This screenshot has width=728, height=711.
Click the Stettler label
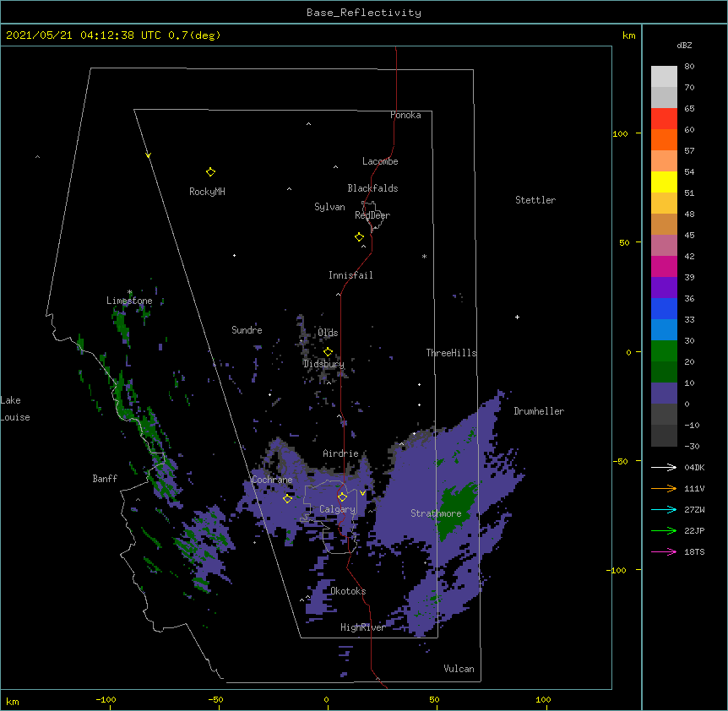[535, 200]
